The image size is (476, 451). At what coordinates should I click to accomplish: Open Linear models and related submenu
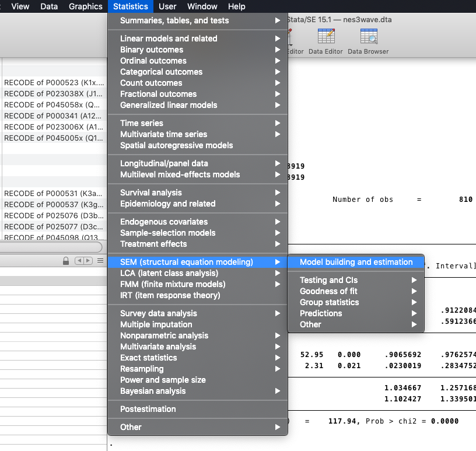[198, 39]
